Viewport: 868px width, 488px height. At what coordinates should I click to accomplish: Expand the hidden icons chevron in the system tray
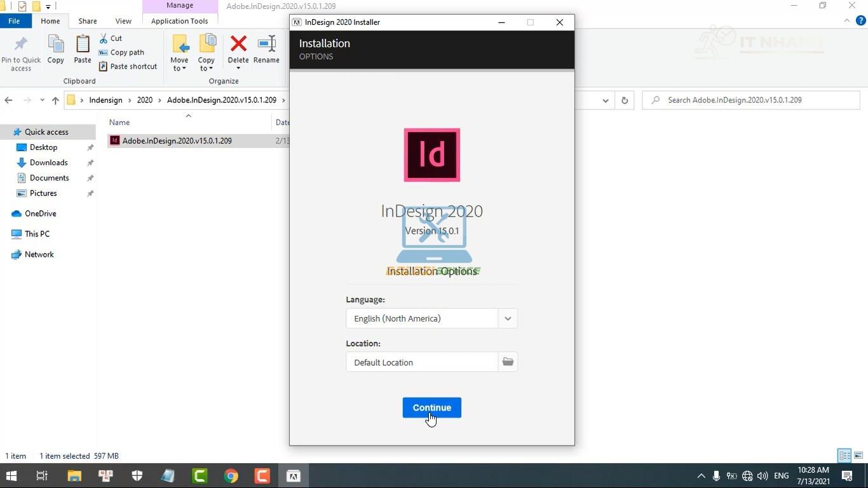(x=701, y=475)
